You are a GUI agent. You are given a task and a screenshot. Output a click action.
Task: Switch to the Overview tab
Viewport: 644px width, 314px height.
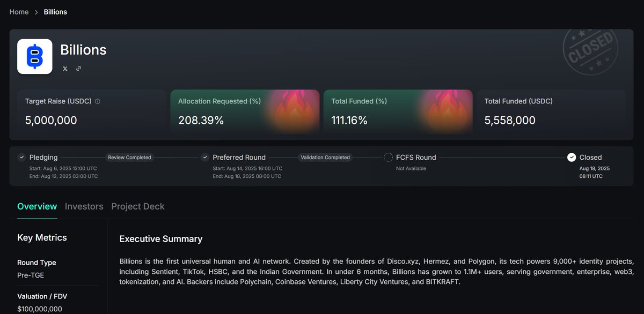click(x=37, y=206)
